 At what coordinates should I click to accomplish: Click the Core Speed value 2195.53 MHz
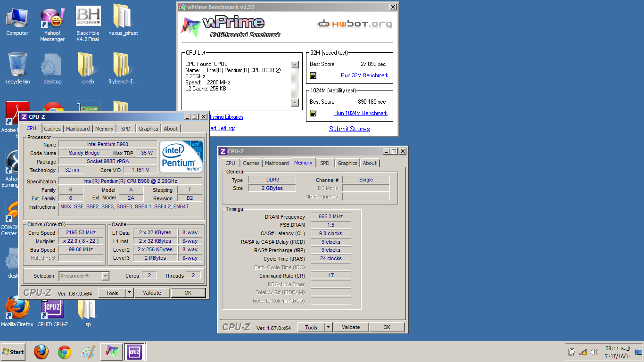(x=81, y=233)
